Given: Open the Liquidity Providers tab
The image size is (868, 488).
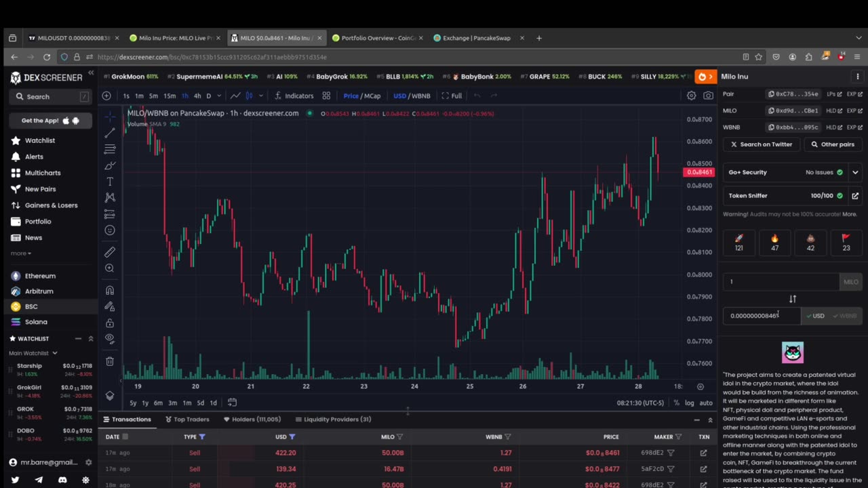Looking at the screenshot, I should pyautogui.click(x=332, y=420).
